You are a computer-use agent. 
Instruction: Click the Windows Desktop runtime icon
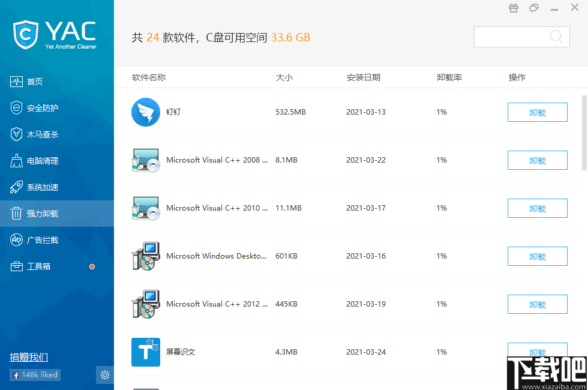tap(146, 256)
